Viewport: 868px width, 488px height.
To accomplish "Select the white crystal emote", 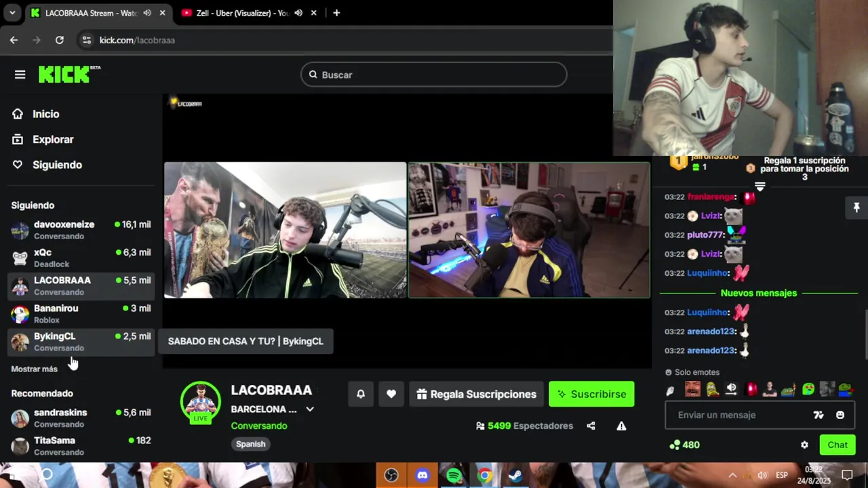I will 670,390.
